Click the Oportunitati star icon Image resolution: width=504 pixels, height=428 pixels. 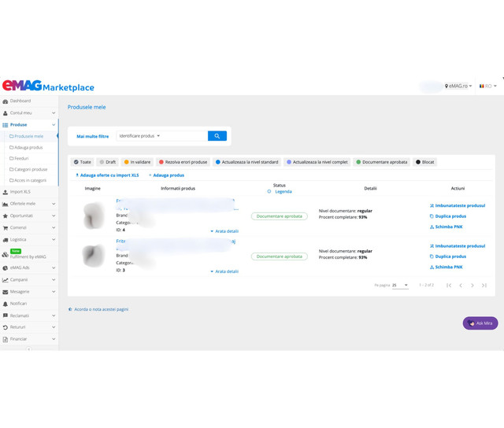pyautogui.click(x=6, y=216)
